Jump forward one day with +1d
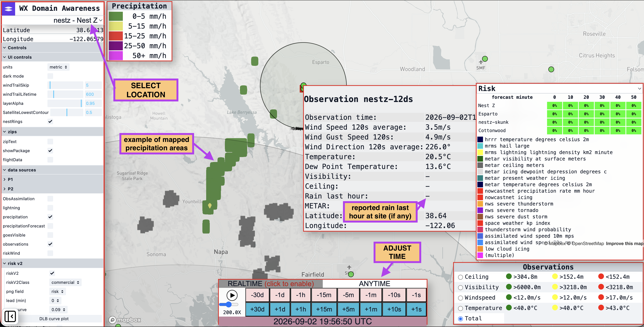This screenshot has height=327, width=644. (280, 309)
